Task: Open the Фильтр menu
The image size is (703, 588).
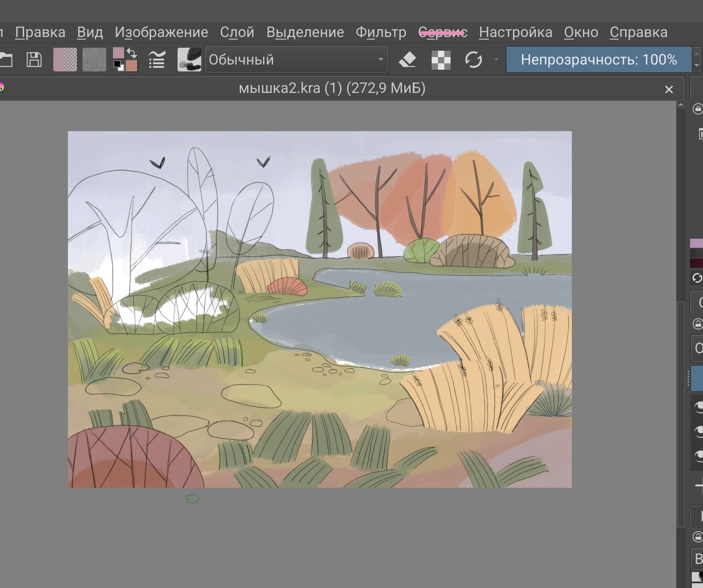Action: (381, 32)
